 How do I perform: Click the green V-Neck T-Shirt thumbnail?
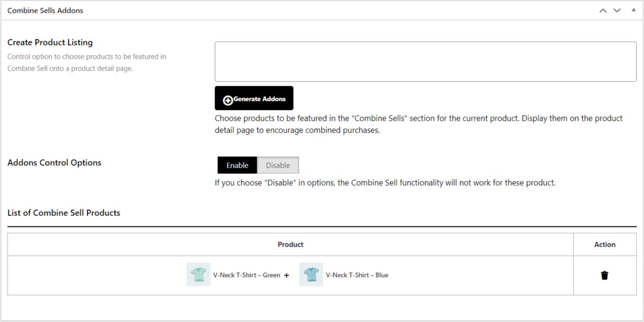[198, 275]
